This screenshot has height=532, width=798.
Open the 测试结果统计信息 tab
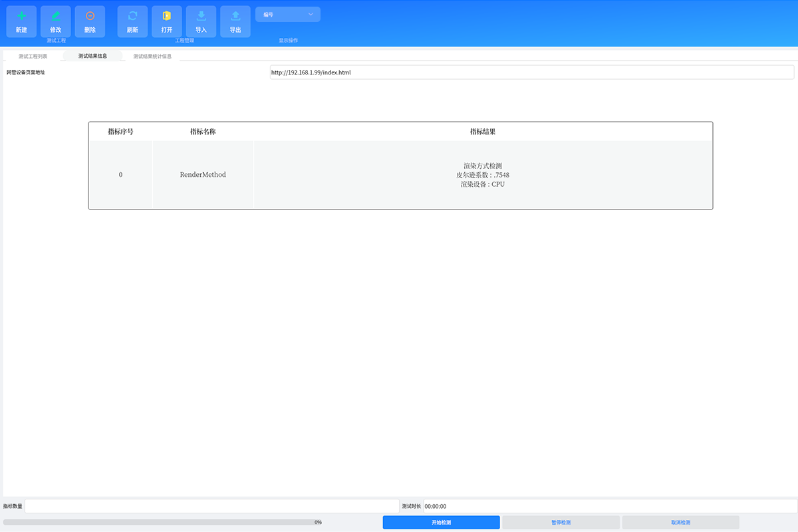(x=152, y=56)
